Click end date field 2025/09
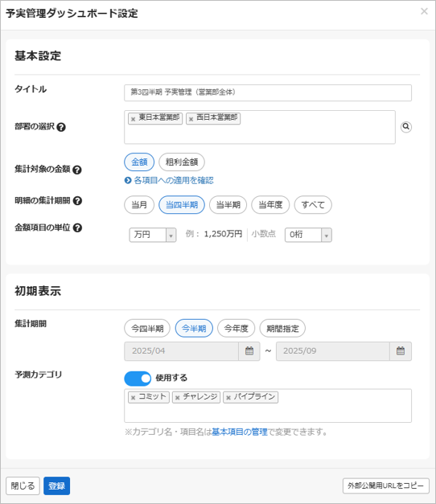 333,351
